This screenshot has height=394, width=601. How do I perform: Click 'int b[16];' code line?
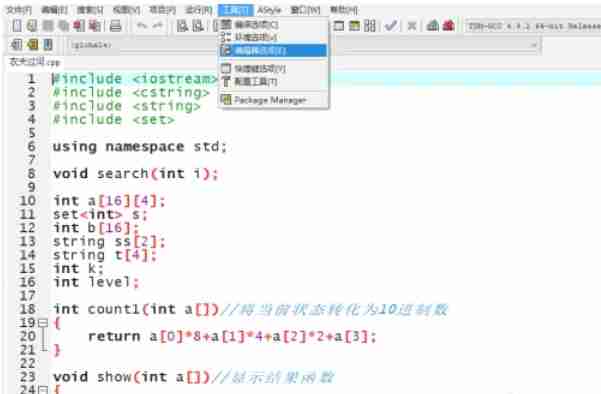pyautogui.click(x=96, y=228)
